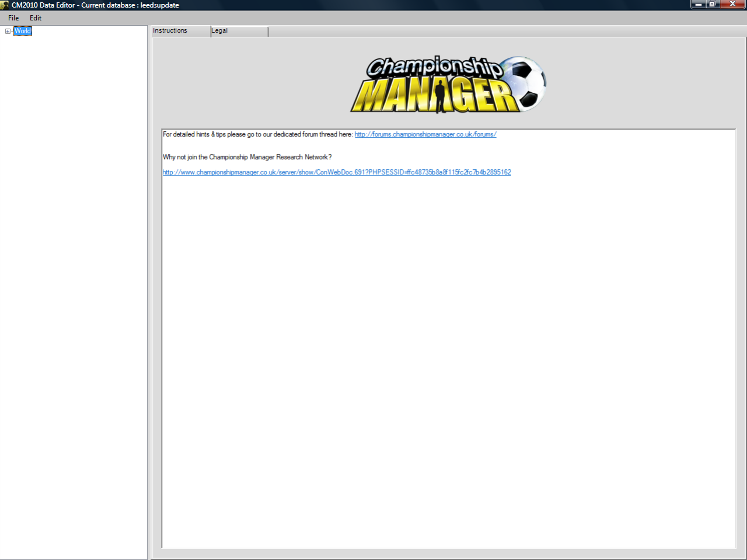
Task: Switch to the Legal tab
Action: tap(239, 31)
